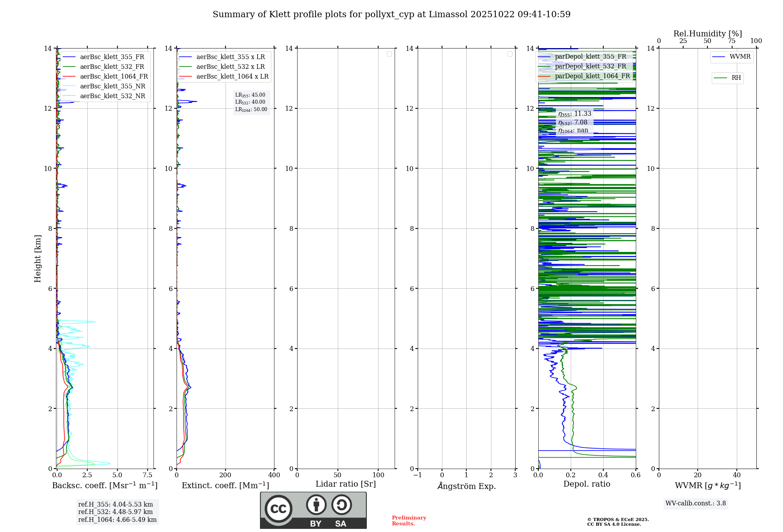Select the aerBsc_klett_532_NR legend label
This screenshot has height=532, width=783.
click(x=112, y=96)
